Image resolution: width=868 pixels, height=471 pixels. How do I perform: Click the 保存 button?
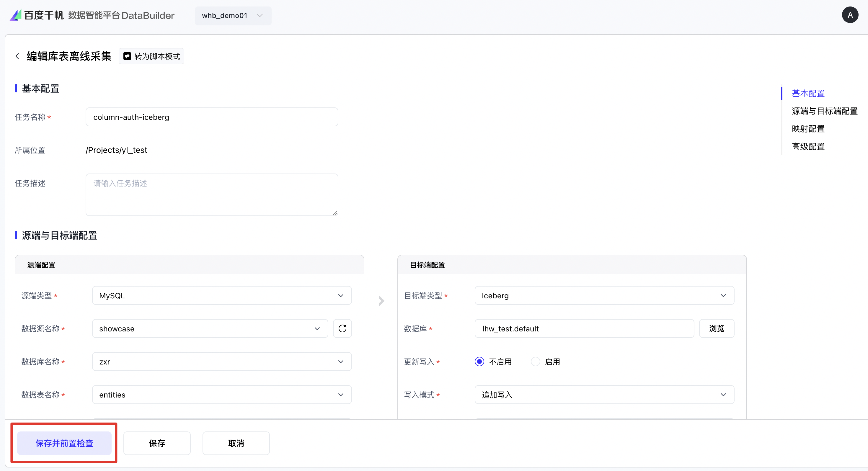[x=157, y=443]
